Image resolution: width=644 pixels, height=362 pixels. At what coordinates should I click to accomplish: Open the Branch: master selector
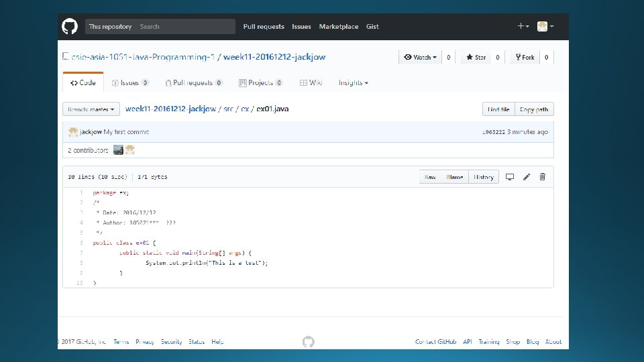91,109
